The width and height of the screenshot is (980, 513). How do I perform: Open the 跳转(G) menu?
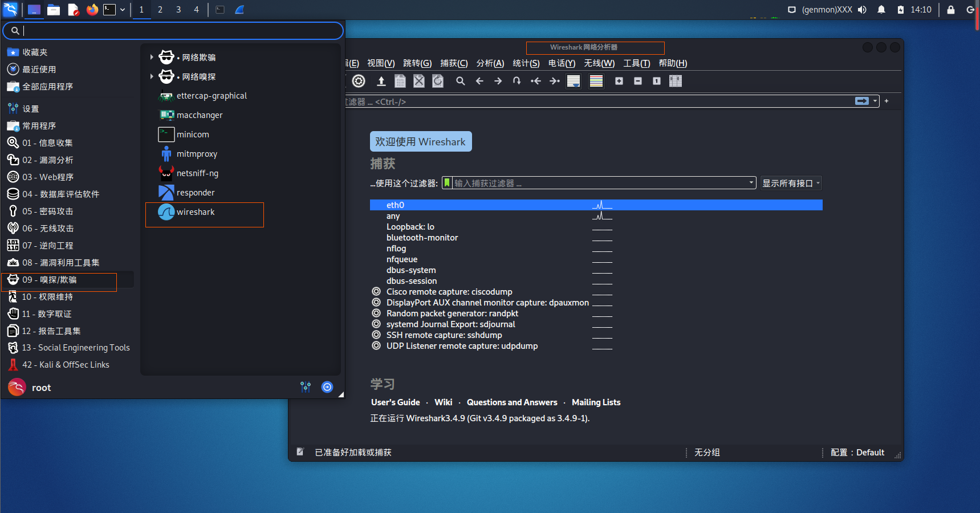click(x=417, y=63)
